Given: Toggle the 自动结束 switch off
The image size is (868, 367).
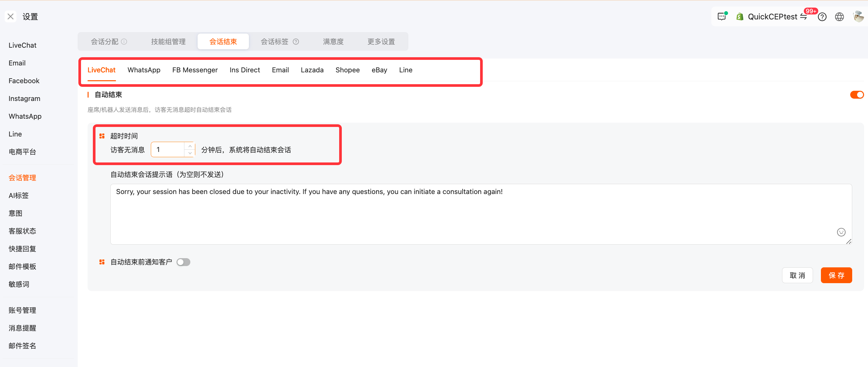Looking at the screenshot, I should click(x=856, y=94).
